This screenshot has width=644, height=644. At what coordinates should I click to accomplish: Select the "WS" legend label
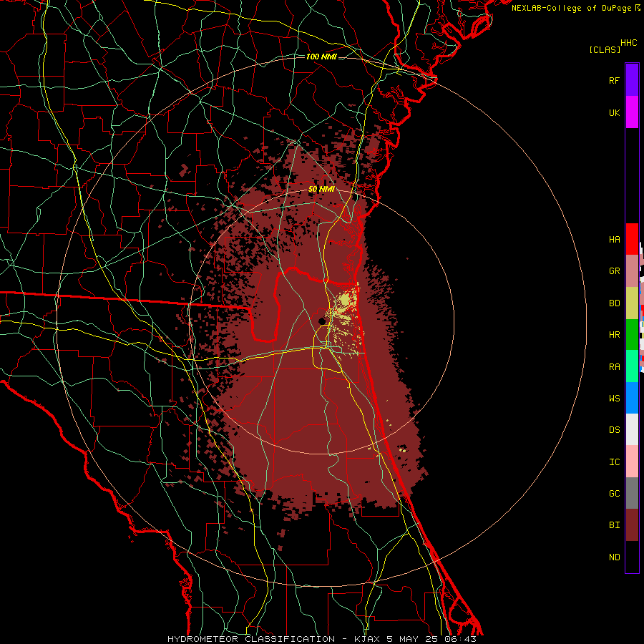[614, 399]
